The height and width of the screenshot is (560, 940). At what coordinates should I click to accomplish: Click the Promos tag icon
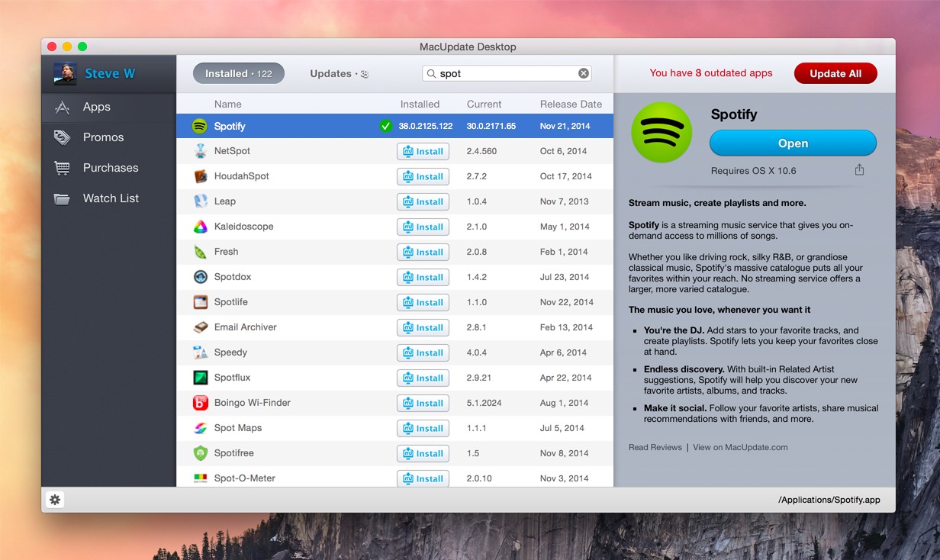pyautogui.click(x=62, y=137)
